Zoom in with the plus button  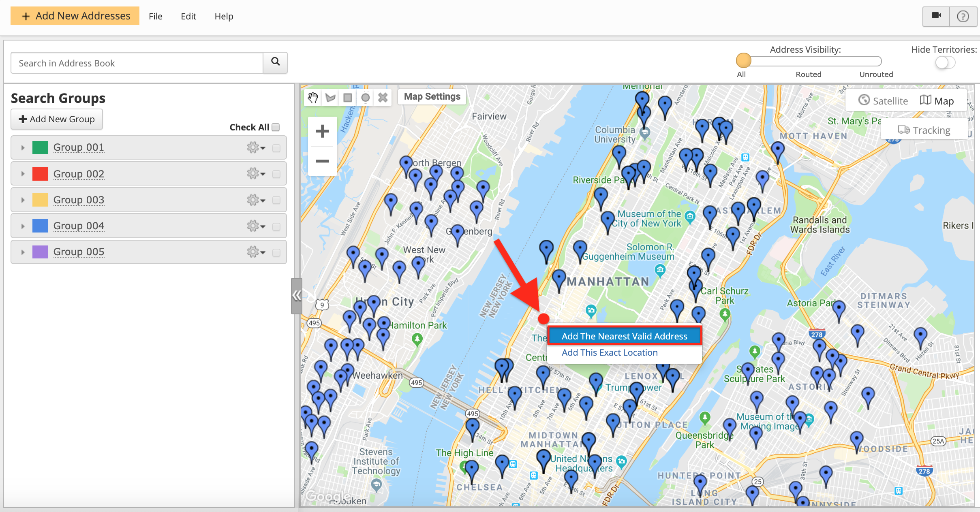(322, 131)
